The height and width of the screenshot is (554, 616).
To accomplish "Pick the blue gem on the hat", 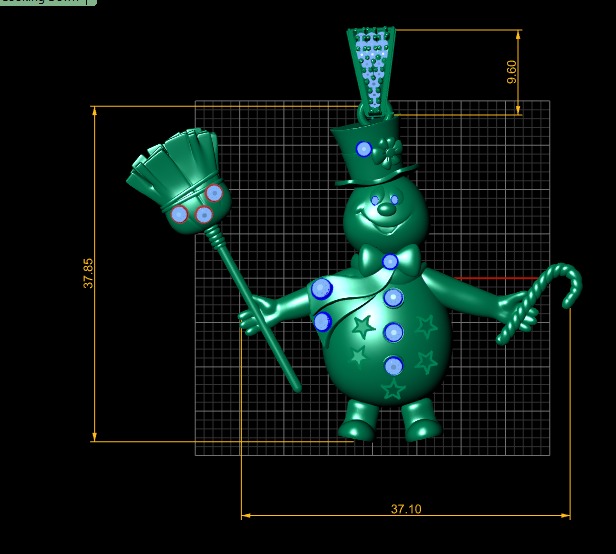I will (364, 149).
